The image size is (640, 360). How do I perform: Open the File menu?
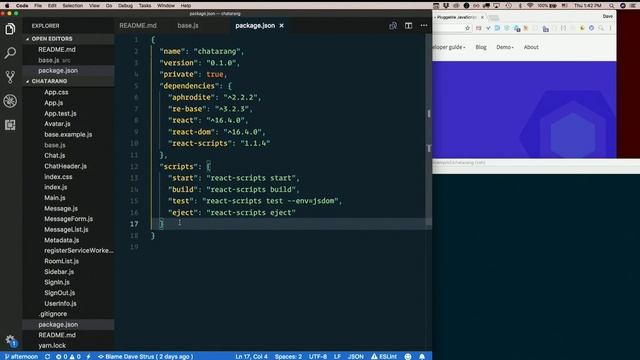click(38, 6)
